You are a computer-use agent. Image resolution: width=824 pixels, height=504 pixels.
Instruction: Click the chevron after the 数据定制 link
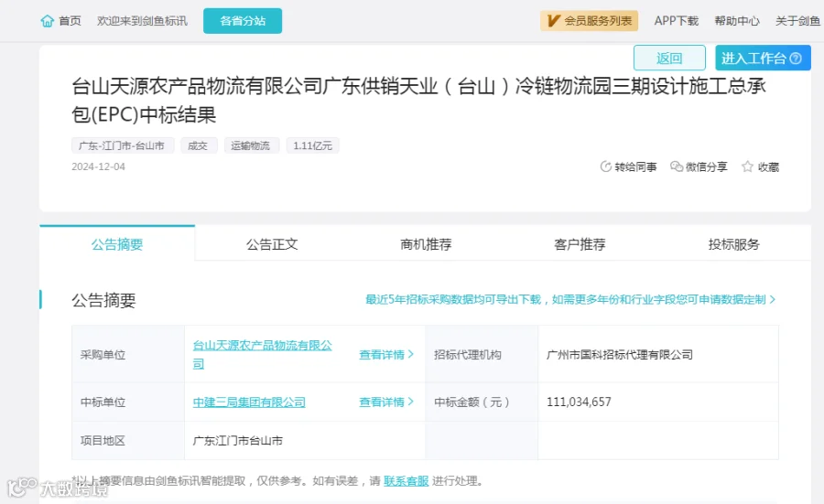(x=773, y=299)
